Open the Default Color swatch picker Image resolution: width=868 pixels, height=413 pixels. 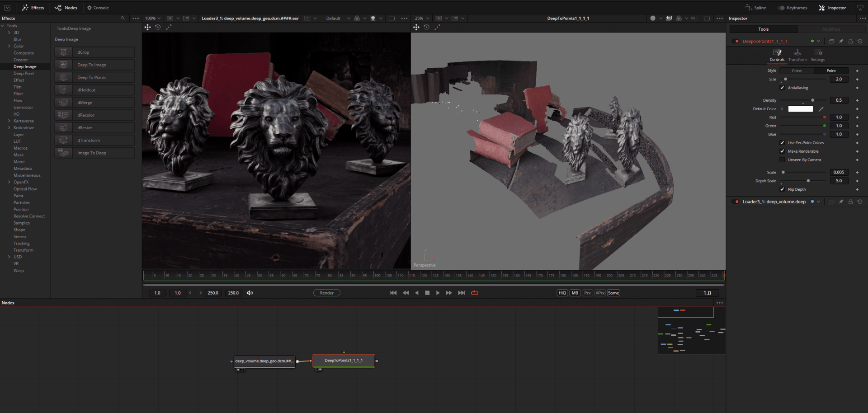point(800,109)
